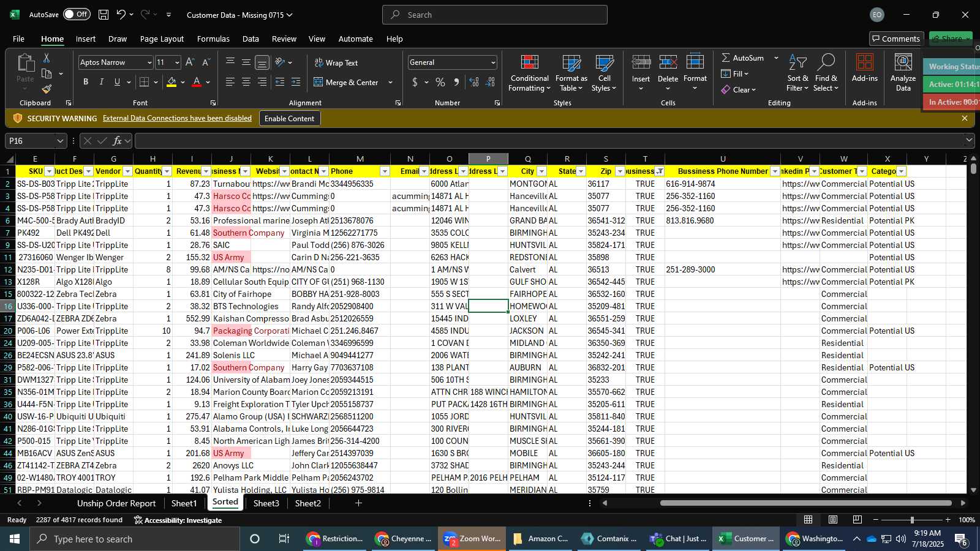Click the Windows search box
Viewport: 980px width, 551px height.
tap(135, 539)
